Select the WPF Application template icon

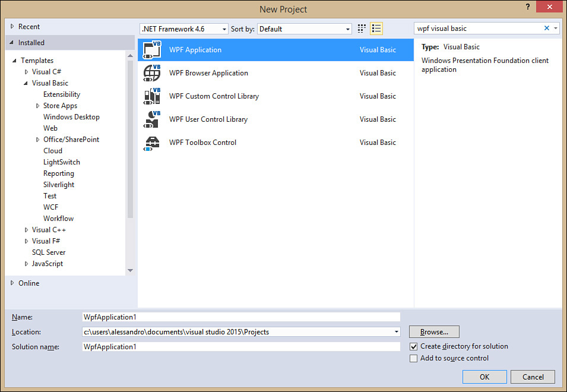click(152, 50)
